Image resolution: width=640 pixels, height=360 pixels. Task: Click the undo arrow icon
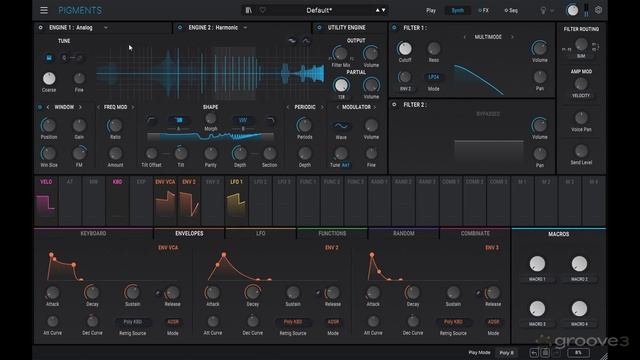534,353
